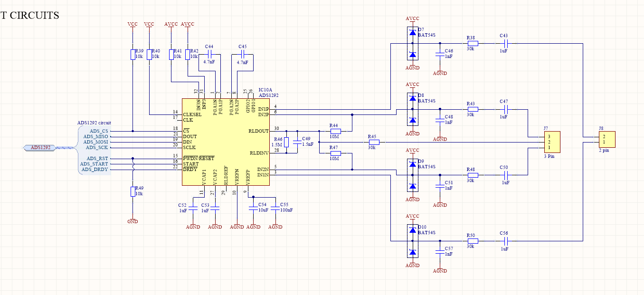Select diode D8 BAT54S symbol
This screenshot has width=644, height=295.
[413, 109]
